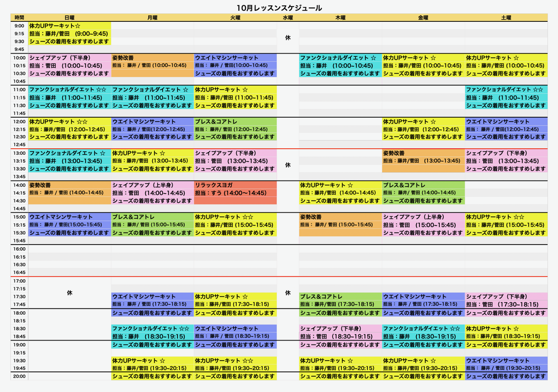
Task: Select Monday 17:30 ウエイトマシンサーキット cell
Action: 153,297
